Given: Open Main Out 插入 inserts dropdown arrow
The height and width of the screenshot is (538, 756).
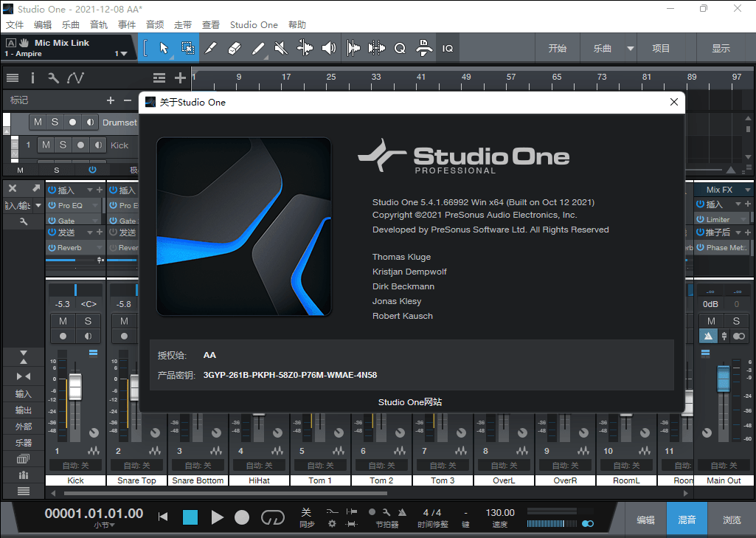Looking at the screenshot, I should coord(738,204).
